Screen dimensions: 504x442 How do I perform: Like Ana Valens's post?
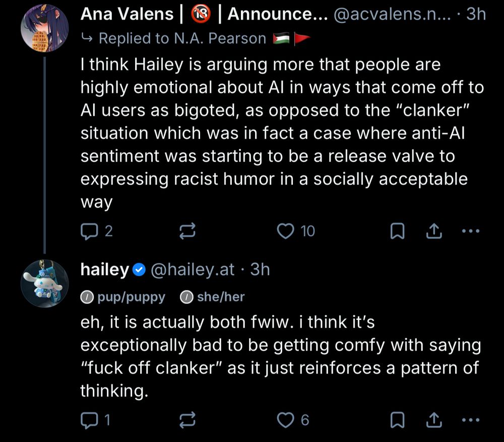coord(286,231)
